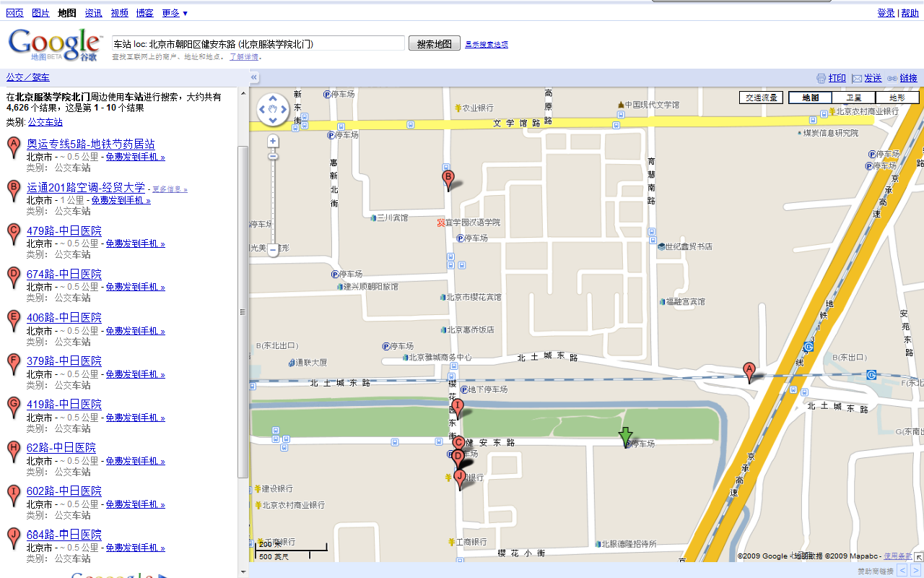The width and height of the screenshot is (924, 578).
Task: Toggle the 交通流量 traffic layer
Action: [x=761, y=98]
